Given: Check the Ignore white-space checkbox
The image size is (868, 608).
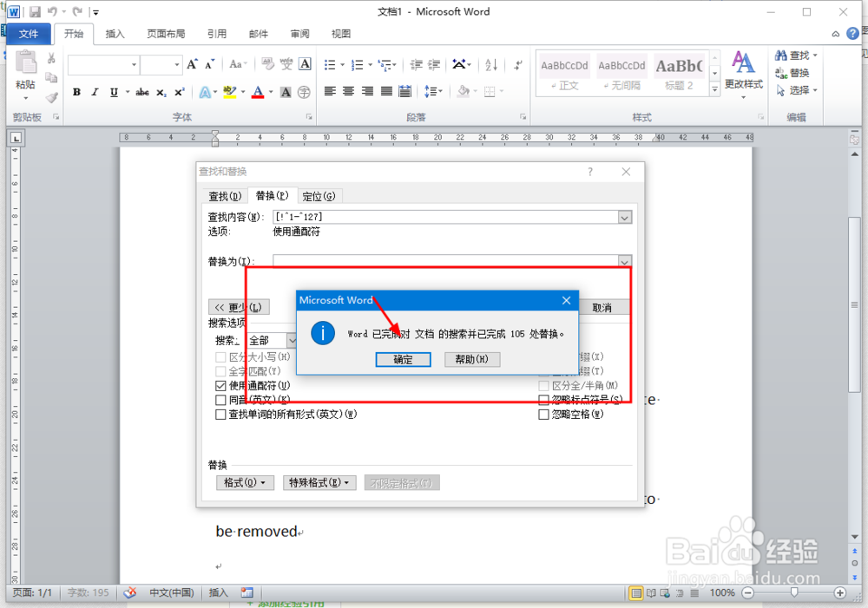Looking at the screenshot, I should [x=543, y=415].
